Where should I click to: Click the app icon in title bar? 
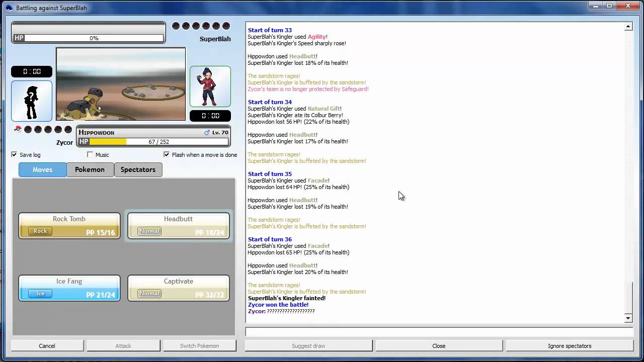[x=9, y=8]
